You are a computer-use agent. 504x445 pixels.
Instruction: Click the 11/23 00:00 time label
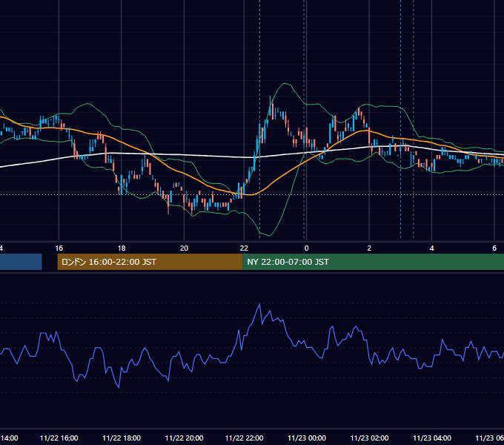pos(307,438)
